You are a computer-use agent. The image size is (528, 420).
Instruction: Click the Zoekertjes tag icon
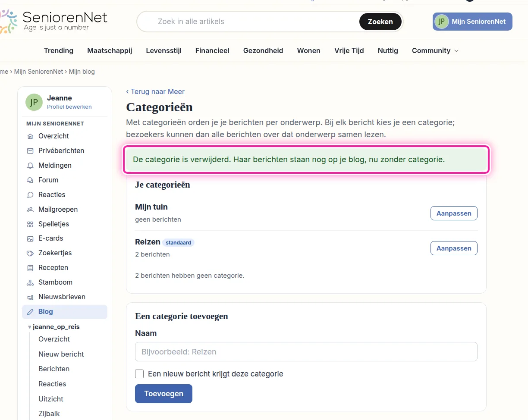click(30, 253)
